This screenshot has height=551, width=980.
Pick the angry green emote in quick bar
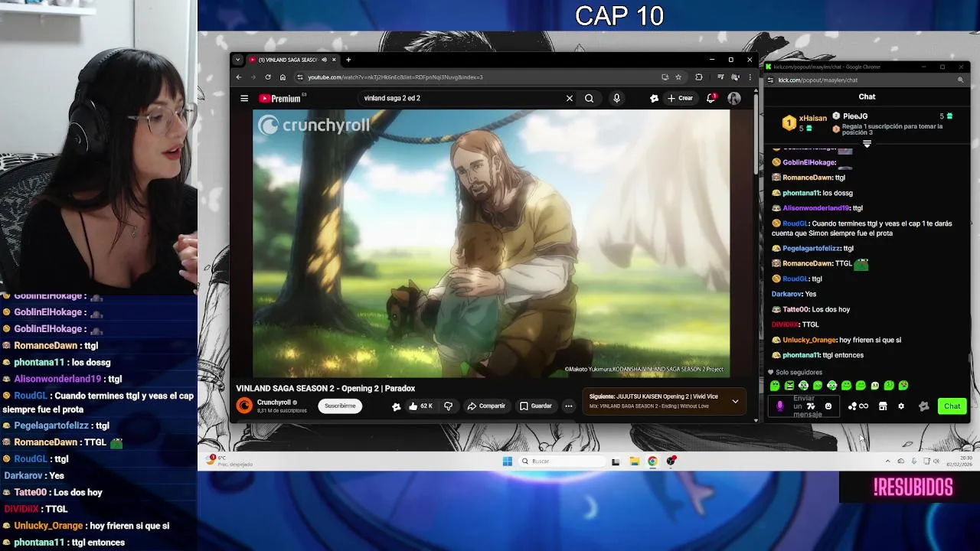789,386
